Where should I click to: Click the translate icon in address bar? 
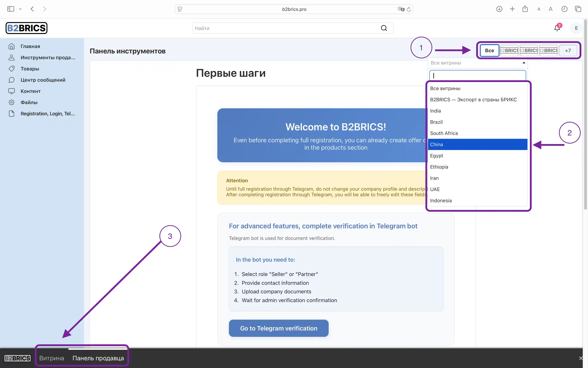401,9
